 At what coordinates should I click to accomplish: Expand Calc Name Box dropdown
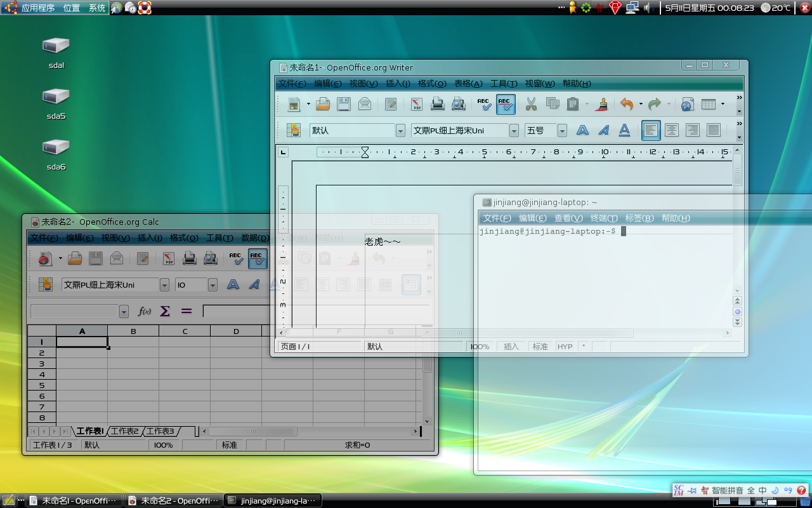tap(124, 311)
